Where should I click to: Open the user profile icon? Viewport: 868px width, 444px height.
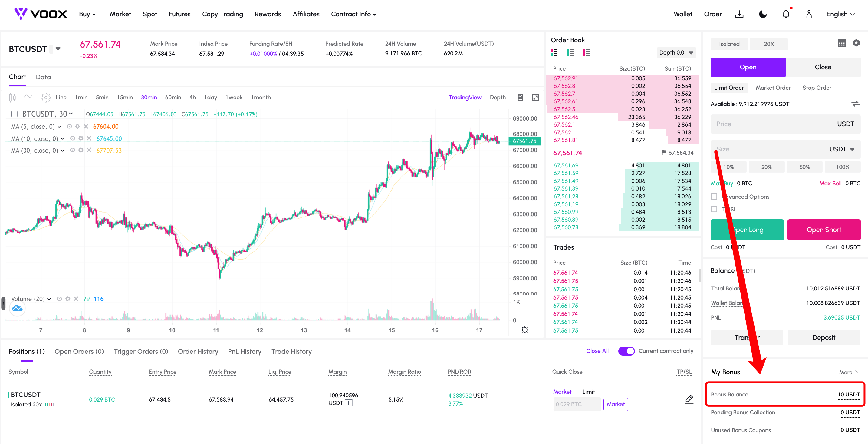tap(809, 14)
